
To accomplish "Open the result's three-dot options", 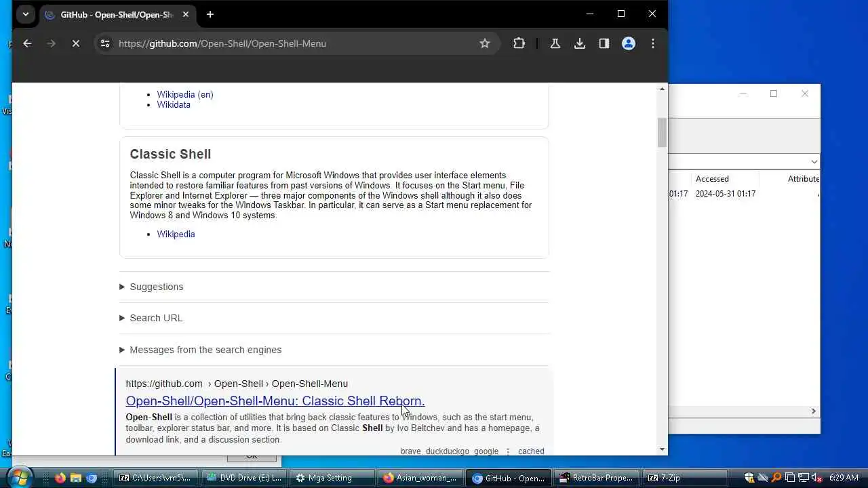I will pyautogui.click(x=508, y=451).
